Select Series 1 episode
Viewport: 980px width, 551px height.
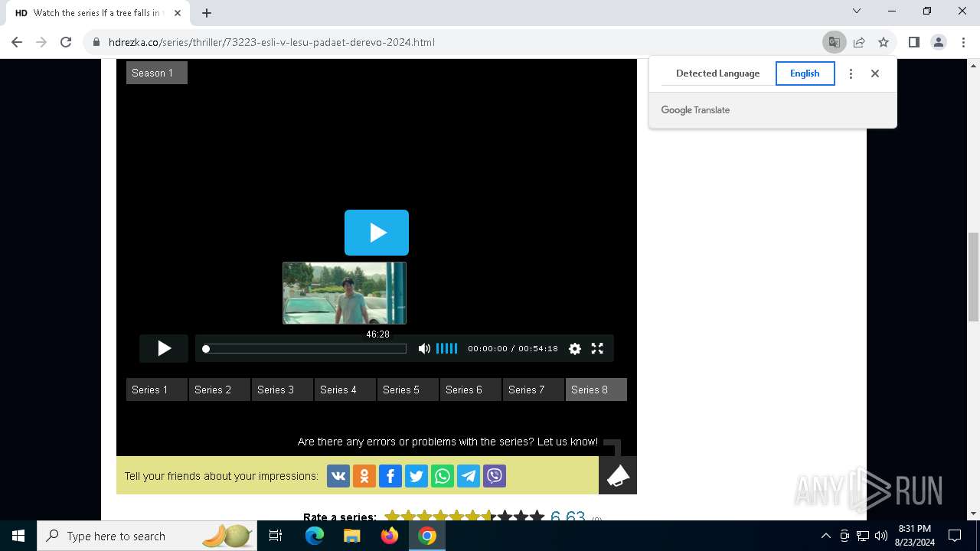point(157,390)
